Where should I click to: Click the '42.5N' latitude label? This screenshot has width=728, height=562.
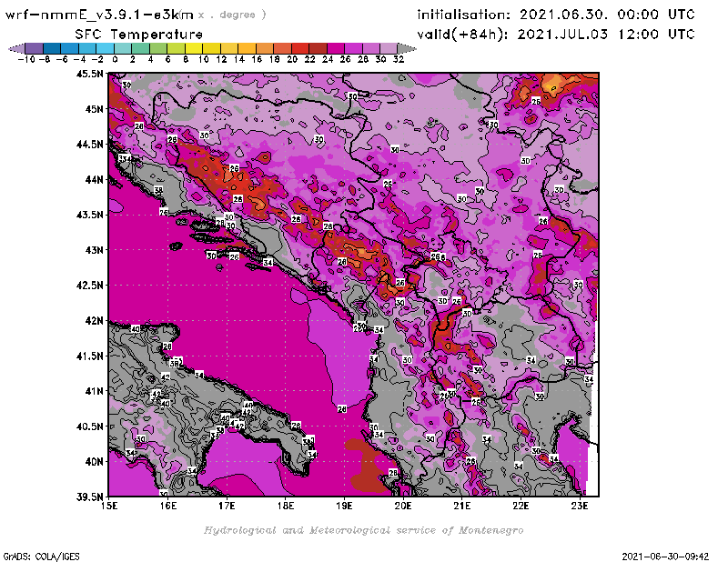point(90,286)
